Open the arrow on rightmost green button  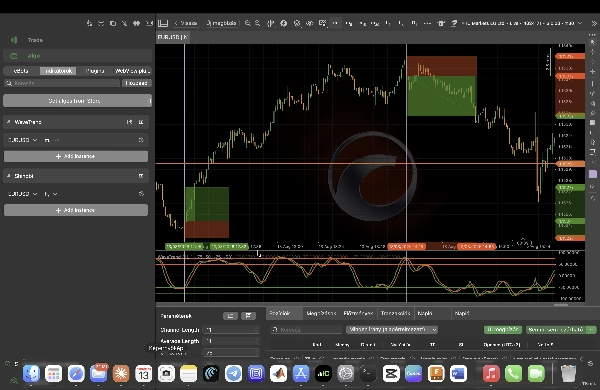coord(592,330)
